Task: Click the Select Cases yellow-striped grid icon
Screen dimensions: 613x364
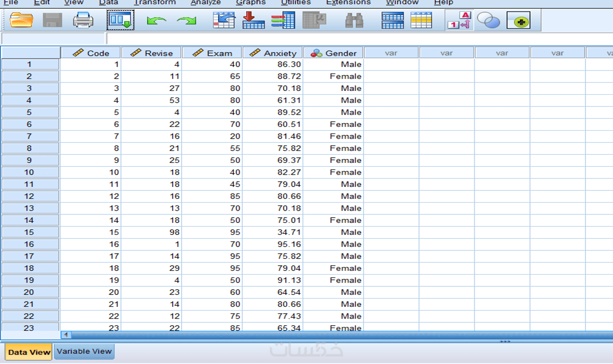Action: [x=421, y=20]
